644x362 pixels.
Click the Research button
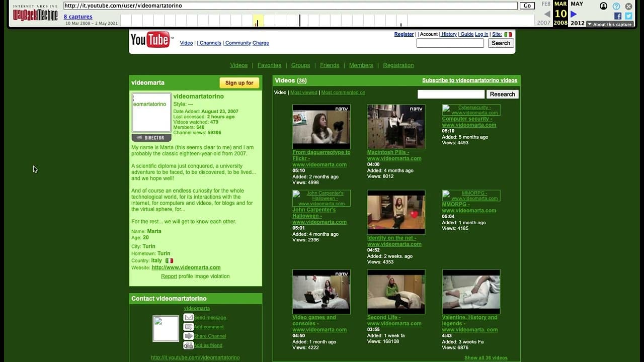[503, 94]
